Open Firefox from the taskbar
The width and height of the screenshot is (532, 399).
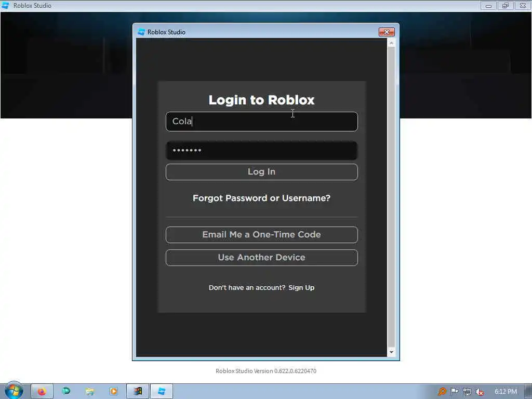[42, 392]
